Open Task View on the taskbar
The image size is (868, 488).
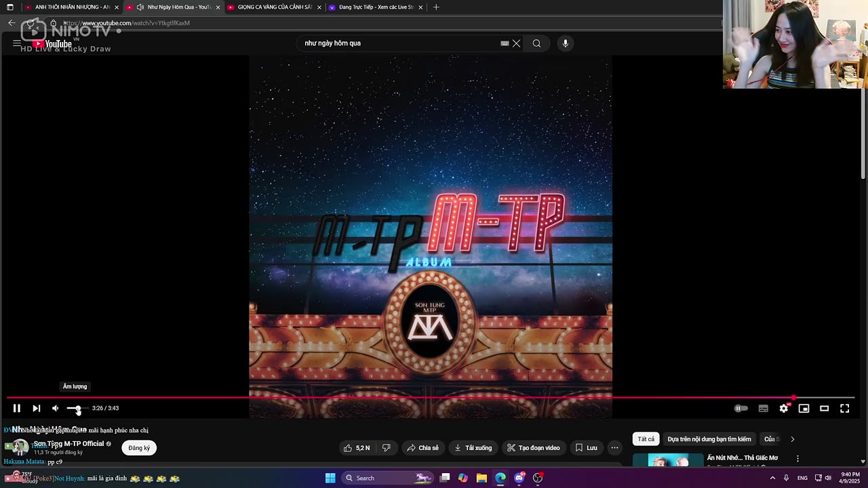tap(445, 478)
